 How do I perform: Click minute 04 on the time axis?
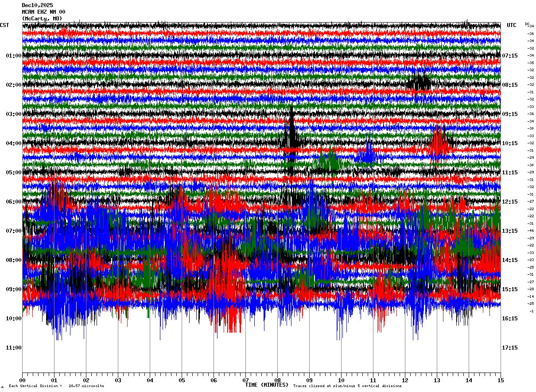(150, 380)
